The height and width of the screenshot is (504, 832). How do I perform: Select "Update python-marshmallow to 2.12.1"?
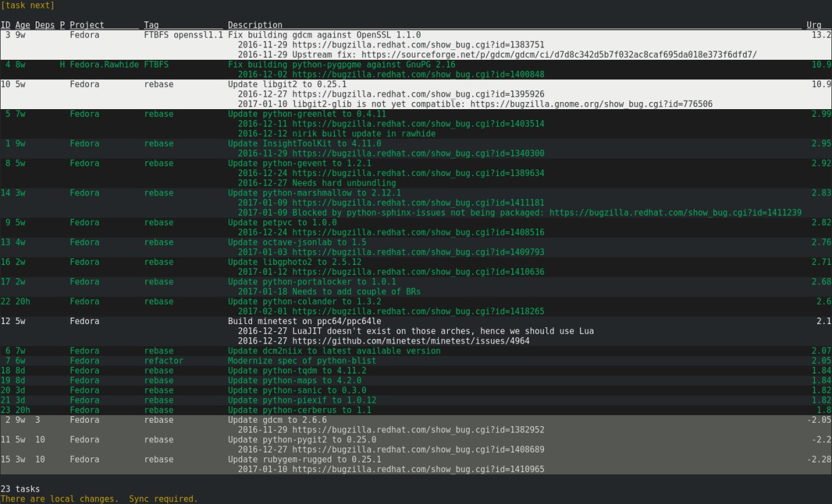pos(315,193)
